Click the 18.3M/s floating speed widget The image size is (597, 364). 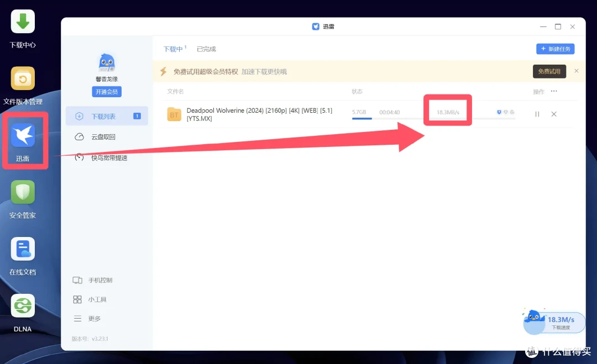pyautogui.click(x=554, y=322)
